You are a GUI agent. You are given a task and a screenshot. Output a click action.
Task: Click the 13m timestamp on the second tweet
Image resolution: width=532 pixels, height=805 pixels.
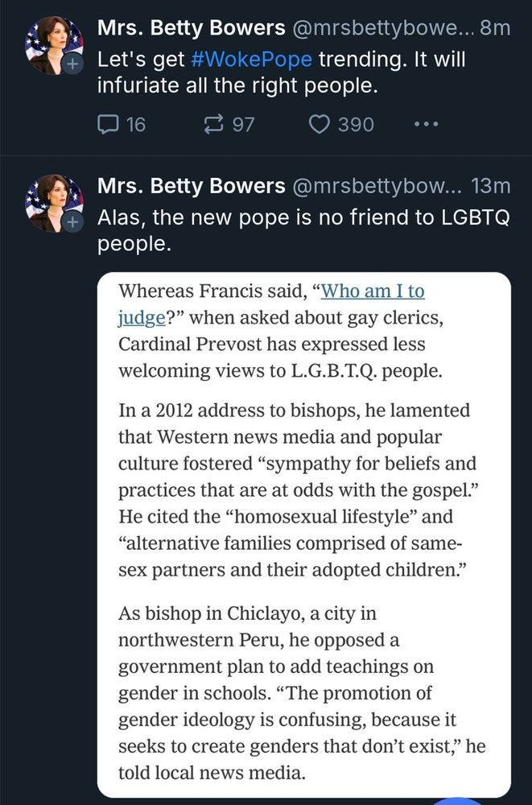492,185
